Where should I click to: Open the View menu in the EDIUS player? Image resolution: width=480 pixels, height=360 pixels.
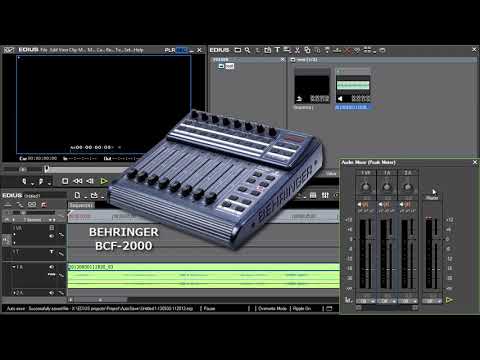pyautogui.click(x=64, y=50)
